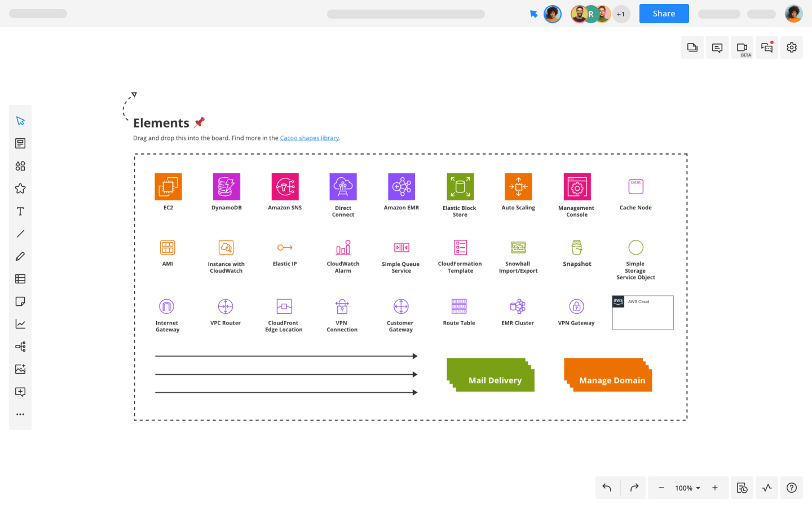Undo the last action
This screenshot has height=508, width=812.
tap(607, 488)
